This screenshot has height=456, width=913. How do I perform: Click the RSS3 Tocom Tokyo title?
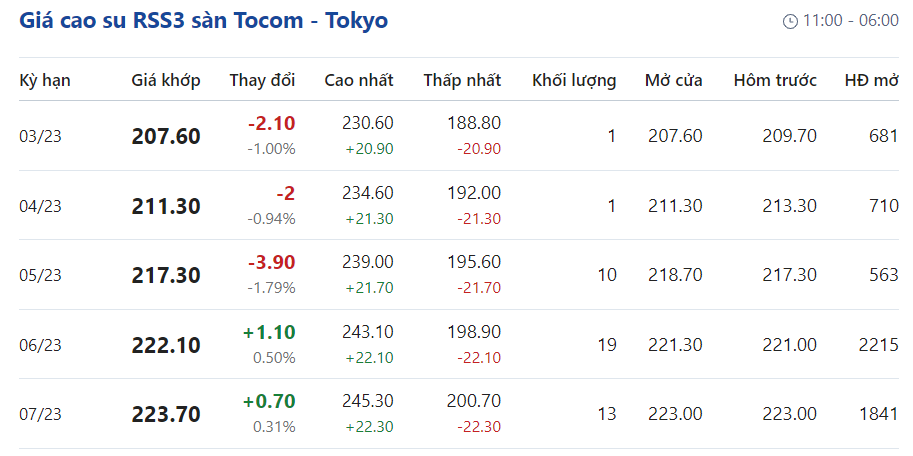click(204, 20)
